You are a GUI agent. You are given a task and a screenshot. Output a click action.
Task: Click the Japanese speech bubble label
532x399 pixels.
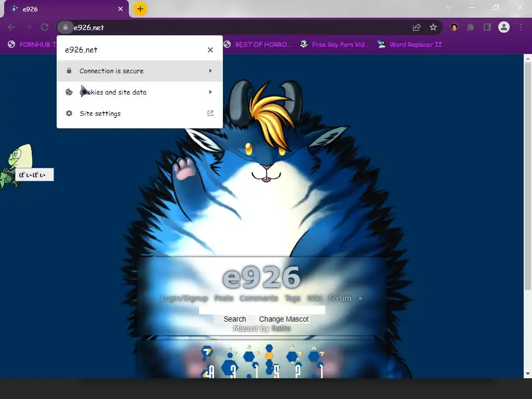pos(34,175)
